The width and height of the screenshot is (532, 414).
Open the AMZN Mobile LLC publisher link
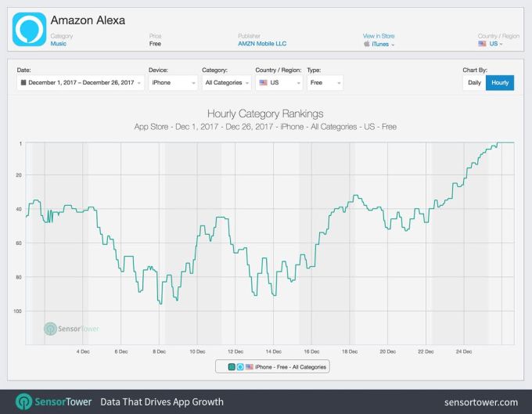[x=261, y=44]
